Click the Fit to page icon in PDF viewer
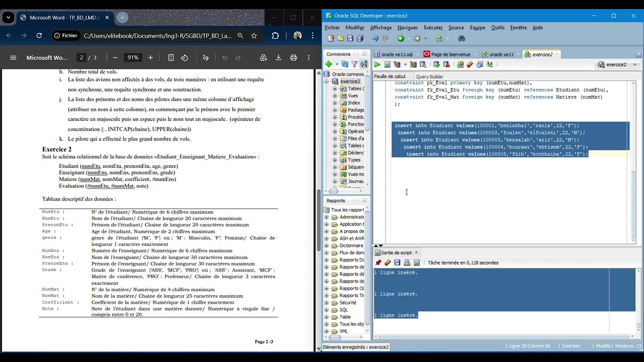Viewport: 644px width, 362px height. [171, 58]
